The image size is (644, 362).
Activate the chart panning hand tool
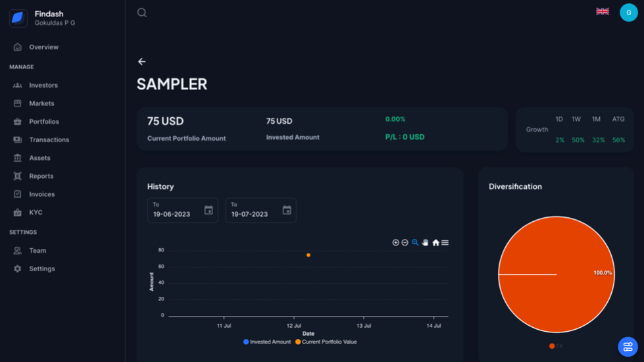425,243
